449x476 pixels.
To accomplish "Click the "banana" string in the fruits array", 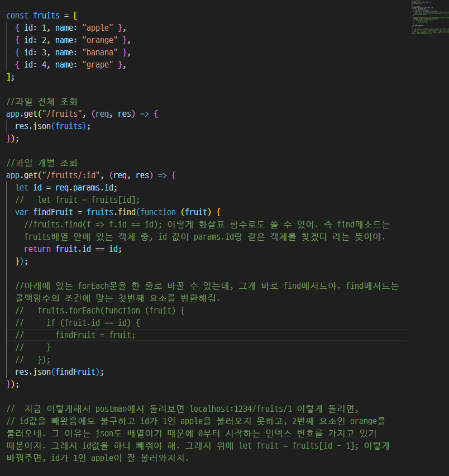I will pos(100,53).
